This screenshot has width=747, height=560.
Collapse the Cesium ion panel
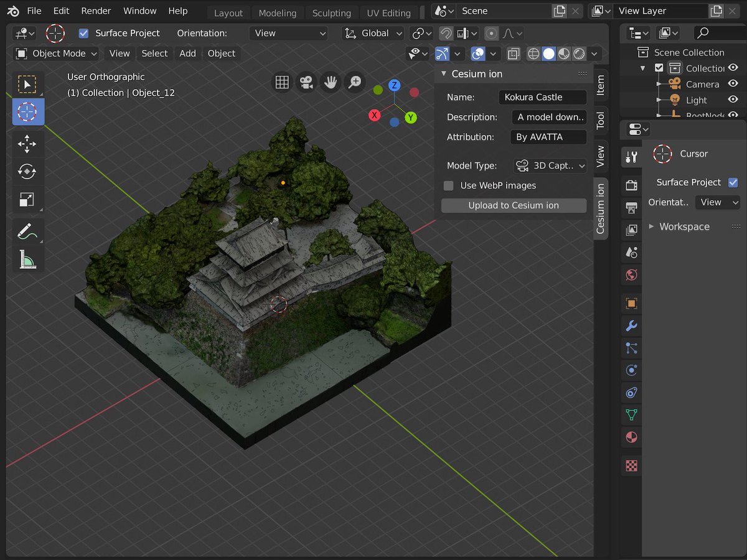tap(444, 73)
